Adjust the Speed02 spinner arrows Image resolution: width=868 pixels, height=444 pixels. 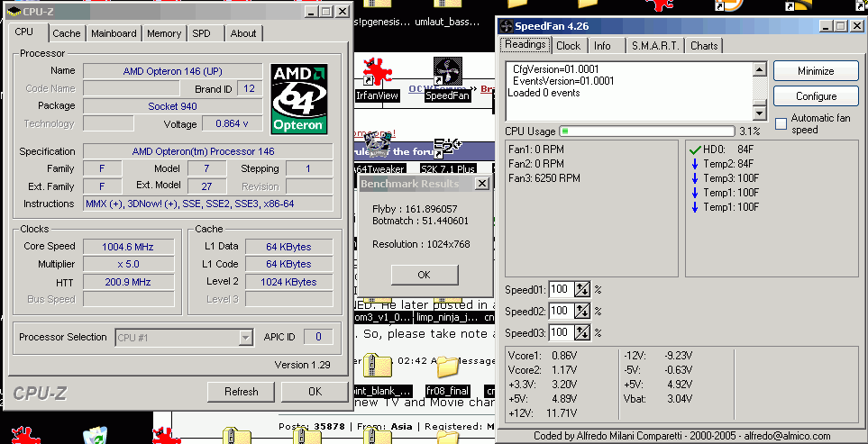click(x=581, y=311)
